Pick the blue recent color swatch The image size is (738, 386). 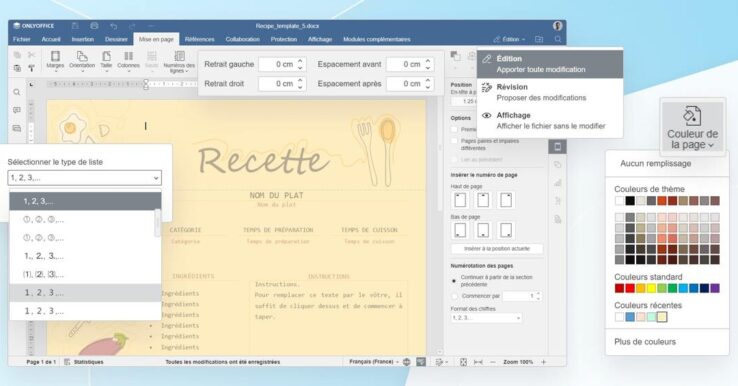(x=630, y=317)
